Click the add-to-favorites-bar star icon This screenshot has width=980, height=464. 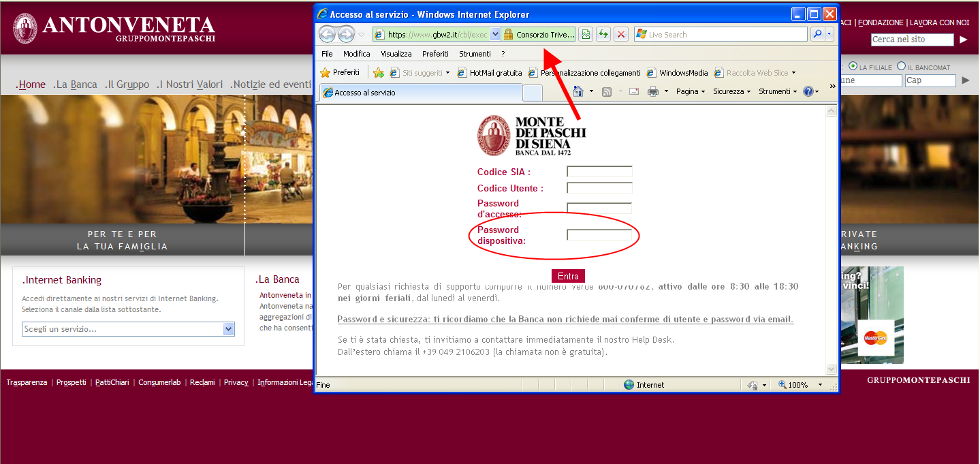tap(379, 73)
